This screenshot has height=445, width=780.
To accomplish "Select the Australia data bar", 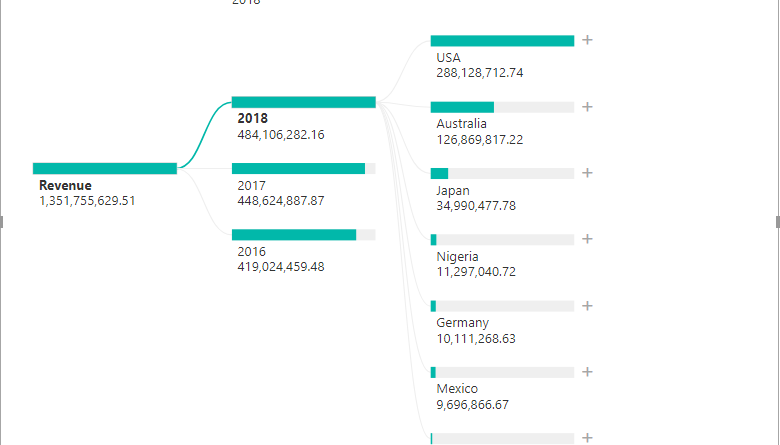I will coord(502,107).
